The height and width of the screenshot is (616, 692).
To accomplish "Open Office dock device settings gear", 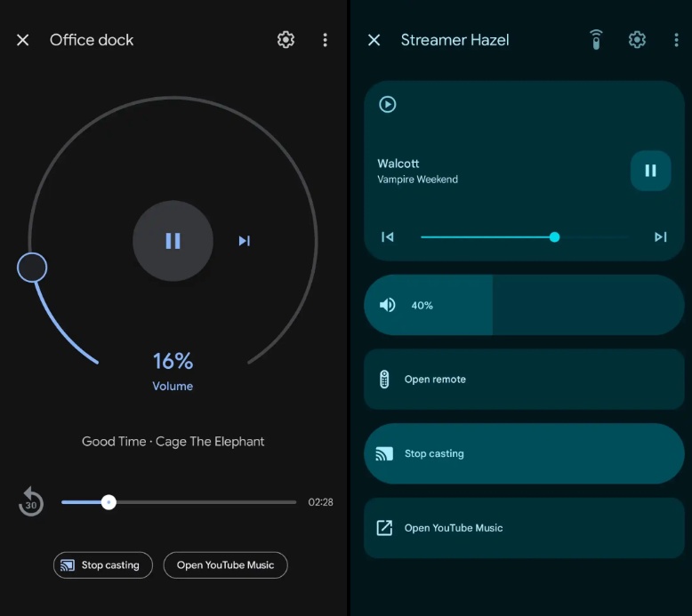I will [x=286, y=40].
